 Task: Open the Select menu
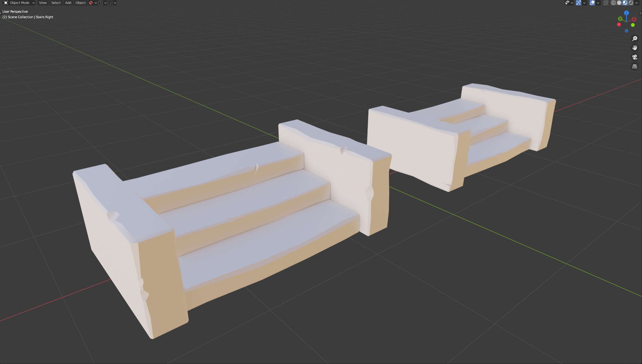coord(56,3)
